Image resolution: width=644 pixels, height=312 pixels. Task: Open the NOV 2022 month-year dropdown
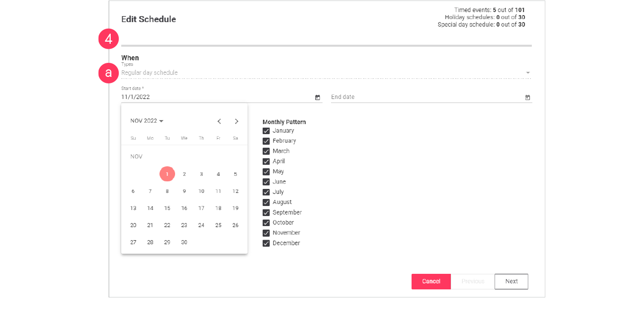pos(146,121)
